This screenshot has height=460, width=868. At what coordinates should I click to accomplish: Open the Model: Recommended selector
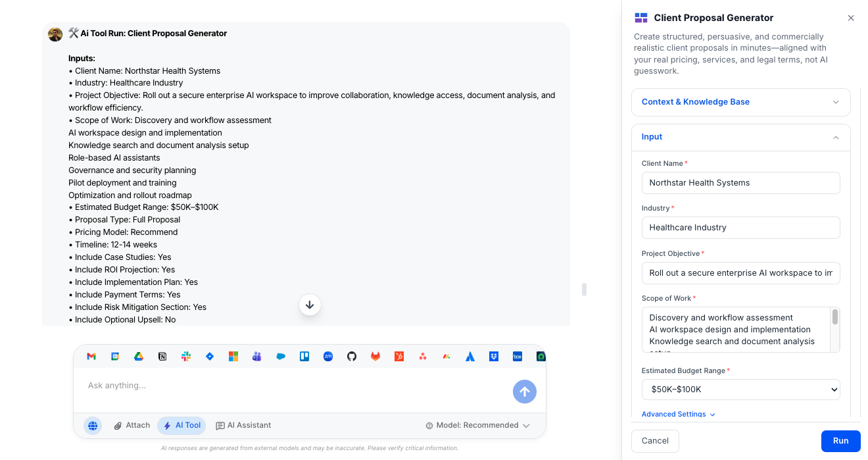point(478,425)
